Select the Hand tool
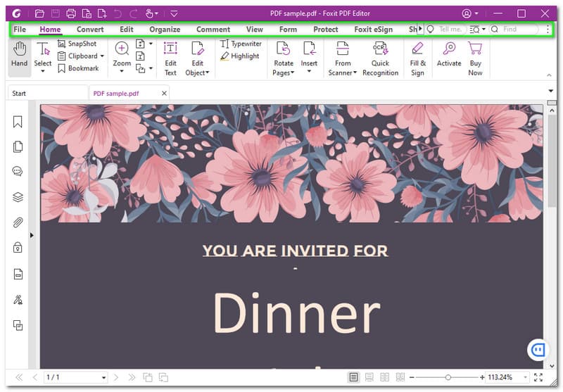 [x=19, y=55]
